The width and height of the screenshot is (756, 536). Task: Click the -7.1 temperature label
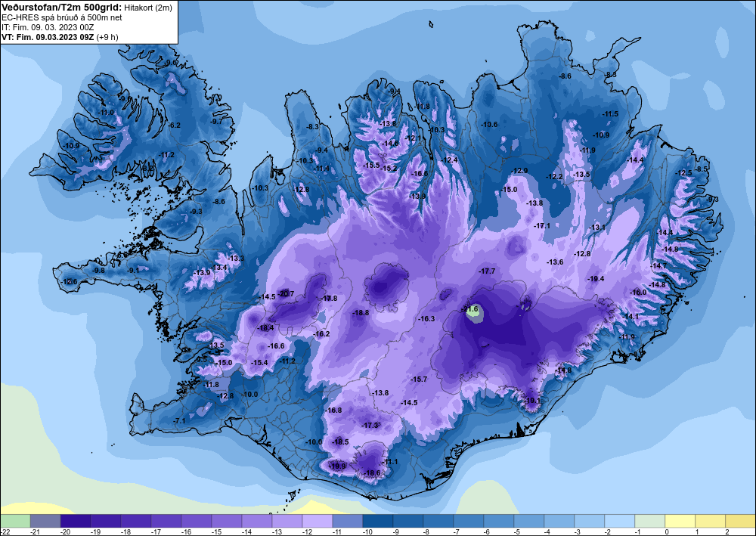[x=179, y=421]
